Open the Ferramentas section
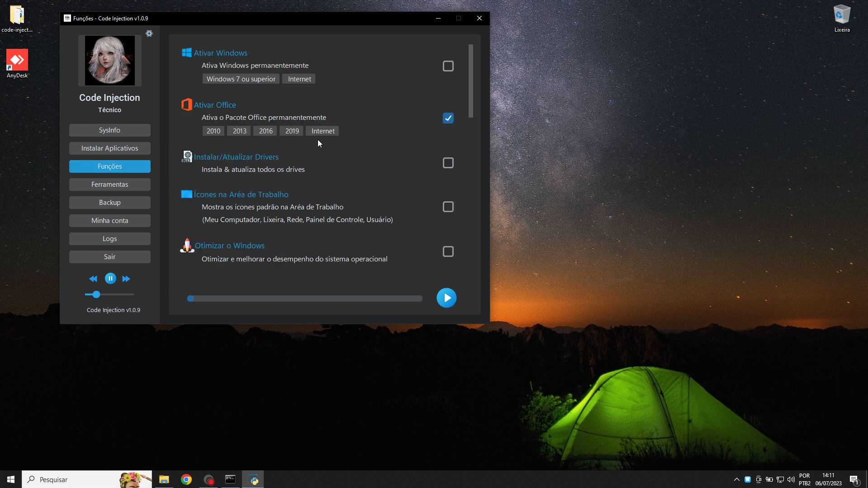This screenshot has width=868, height=488. tap(110, 185)
